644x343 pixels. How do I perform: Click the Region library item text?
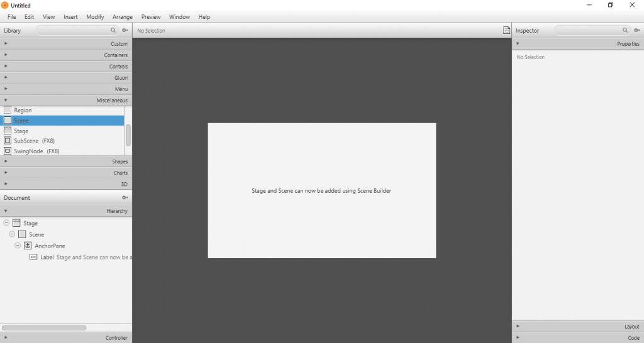tap(23, 110)
